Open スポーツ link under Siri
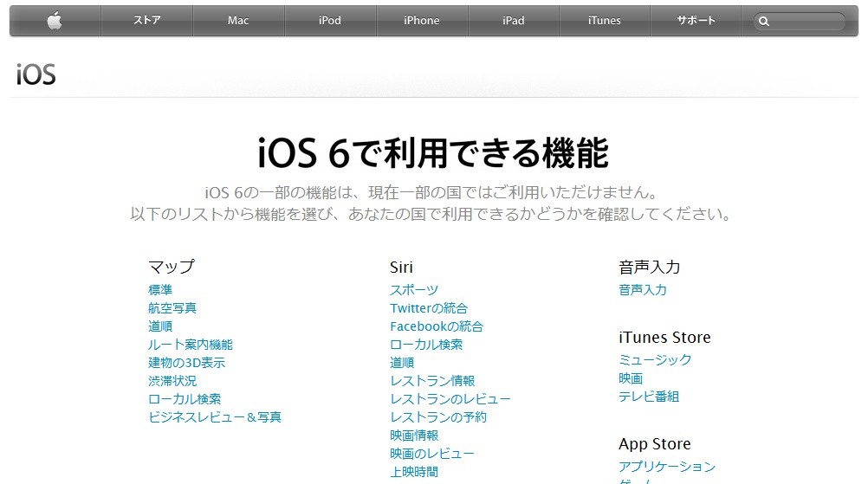Image resolution: width=868 pixels, height=484 pixels. (x=414, y=290)
